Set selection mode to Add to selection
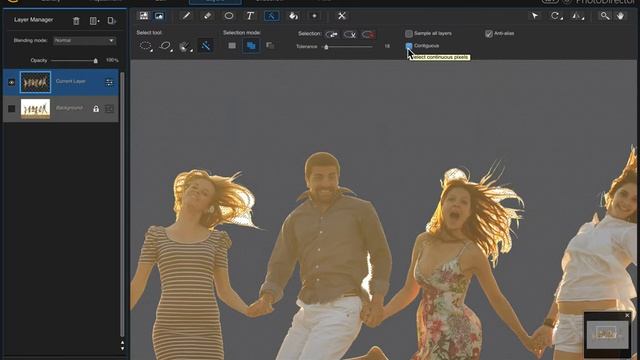Viewport: 640px width, 360px height. pyautogui.click(x=251, y=45)
